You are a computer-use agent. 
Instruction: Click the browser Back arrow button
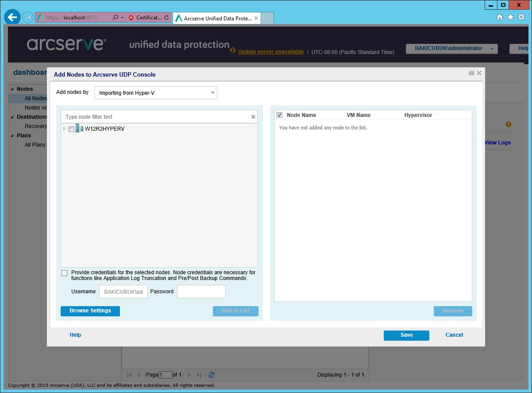pyautogui.click(x=12, y=17)
